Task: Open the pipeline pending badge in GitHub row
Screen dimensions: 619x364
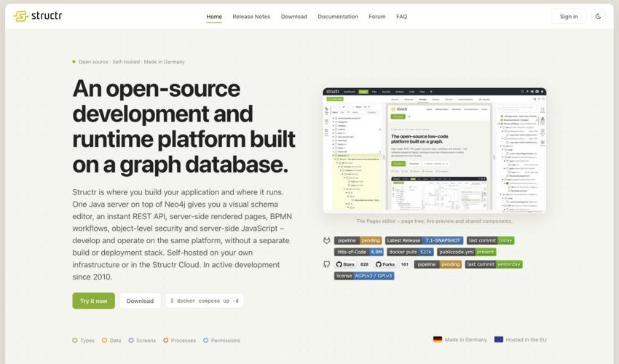Action: pos(438,264)
